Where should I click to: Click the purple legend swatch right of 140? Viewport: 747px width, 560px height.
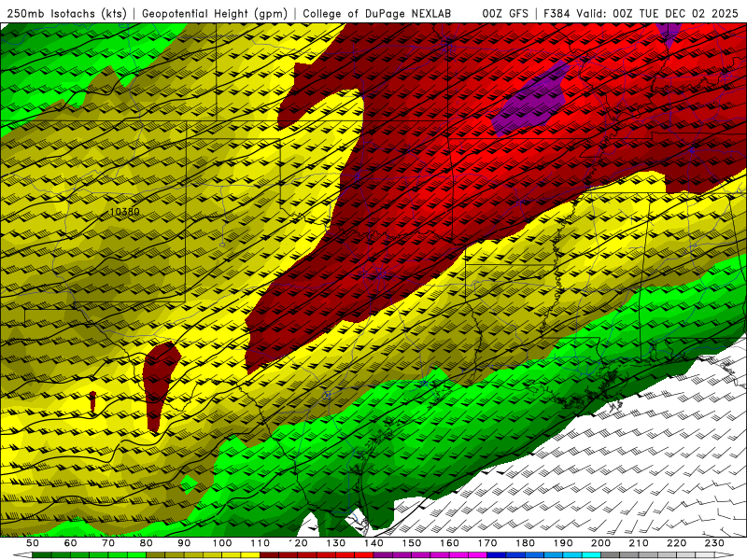[383, 555]
